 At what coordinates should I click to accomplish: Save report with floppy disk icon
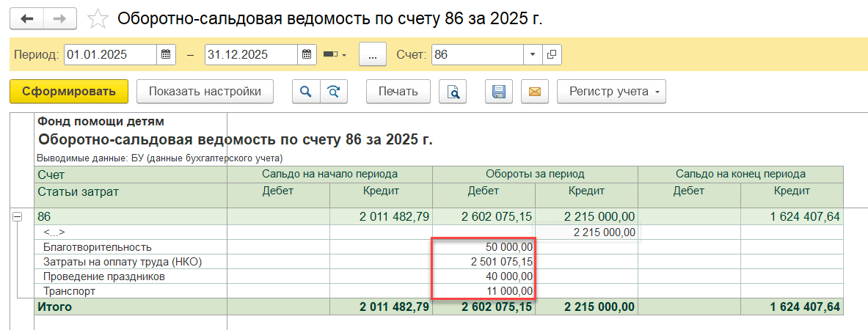(x=499, y=92)
